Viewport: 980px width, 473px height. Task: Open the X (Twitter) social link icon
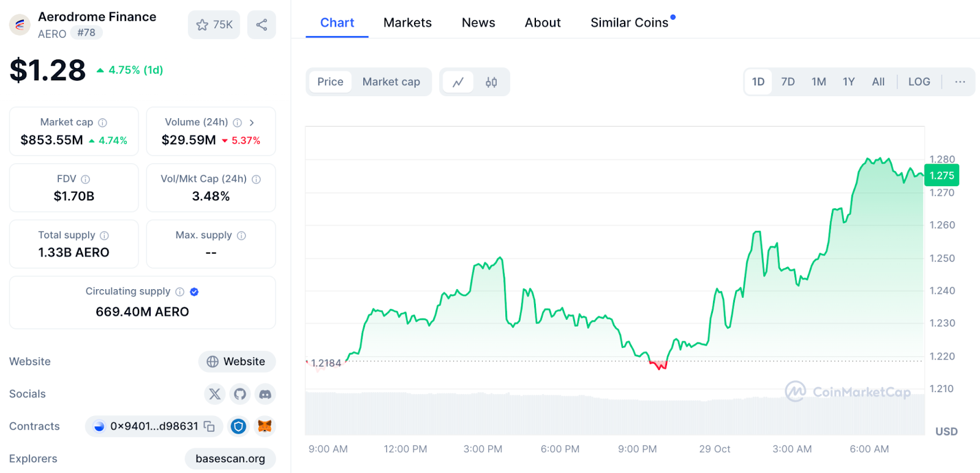click(214, 394)
